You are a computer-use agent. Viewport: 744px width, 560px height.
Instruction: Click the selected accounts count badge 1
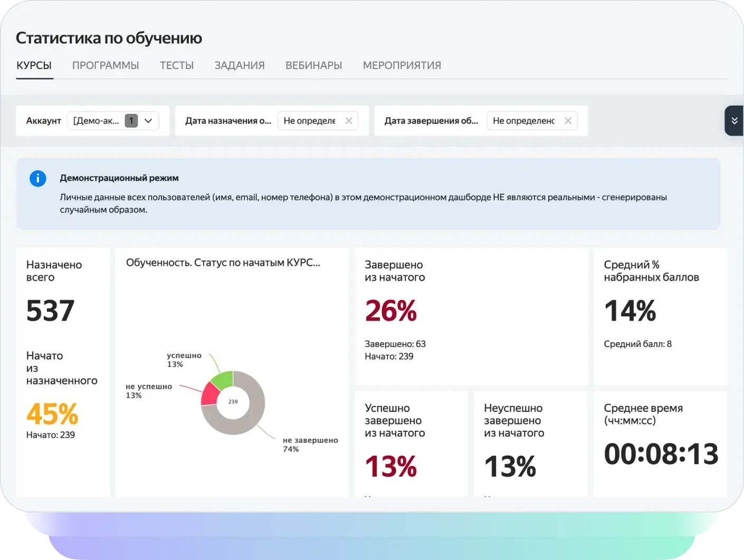pyautogui.click(x=131, y=121)
